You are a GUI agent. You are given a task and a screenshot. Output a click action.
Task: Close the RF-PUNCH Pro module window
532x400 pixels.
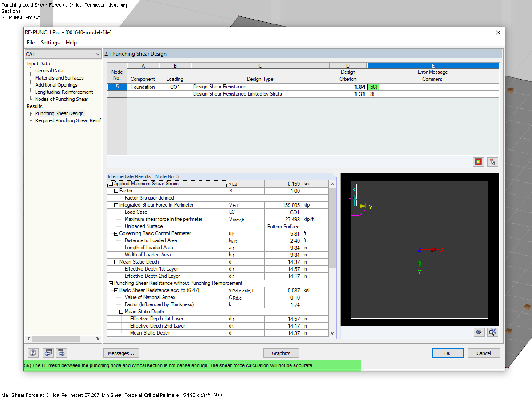tap(498, 32)
